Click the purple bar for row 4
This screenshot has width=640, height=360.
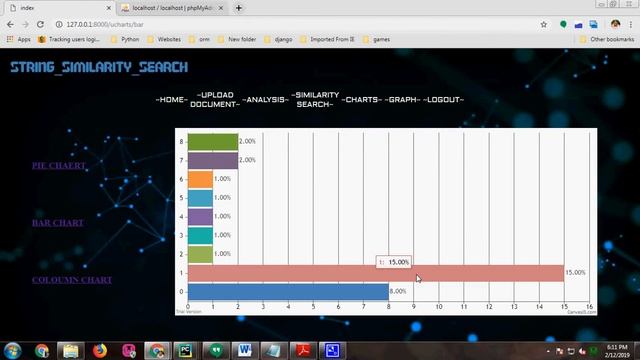(x=200, y=217)
